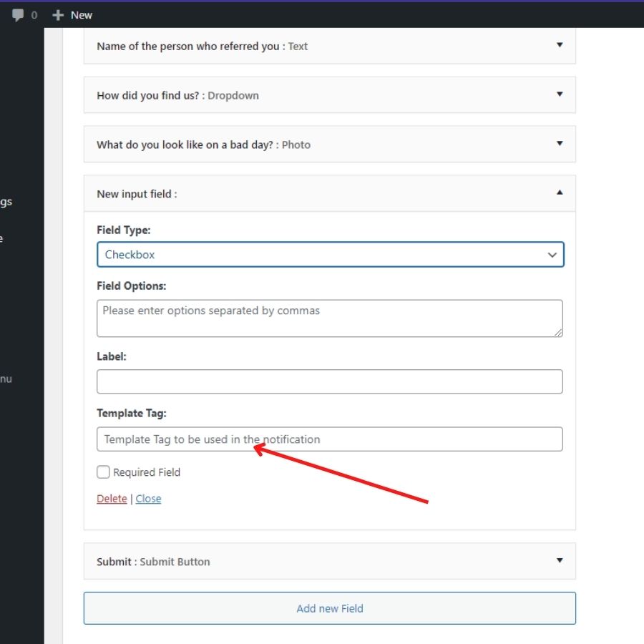The image size is (644, 644).
Task: Click the plus New icon in admin bar
Action: point(58,15)
